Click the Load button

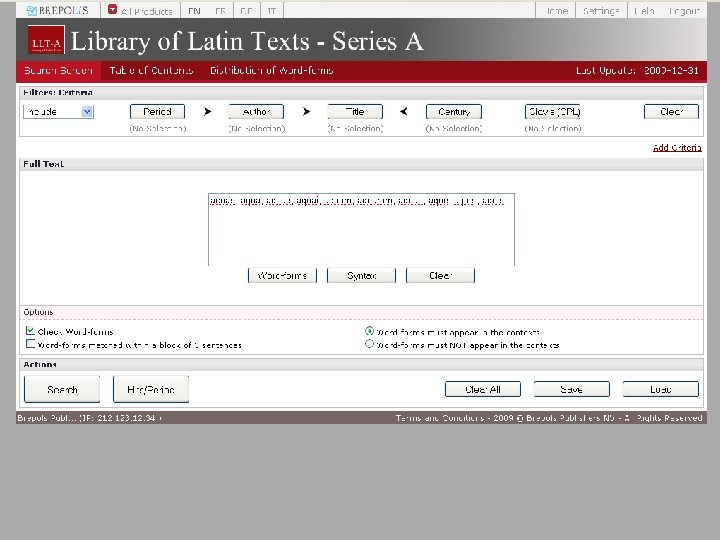pos(661,389)
